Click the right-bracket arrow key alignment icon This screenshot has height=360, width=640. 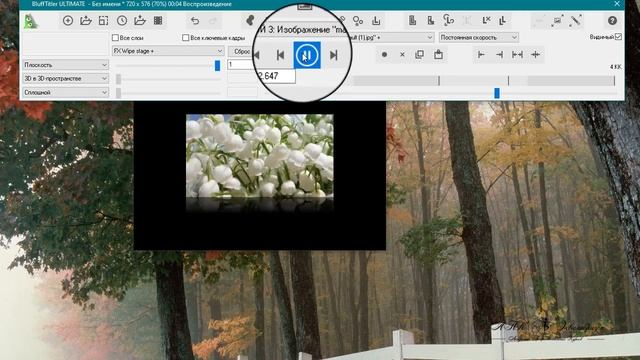click(x=499, y=54)
